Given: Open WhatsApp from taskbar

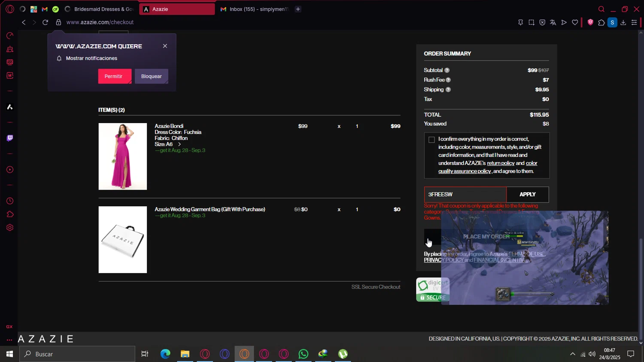Looking at the screenshot, I should pyautogui.click(x=304, y=354).
